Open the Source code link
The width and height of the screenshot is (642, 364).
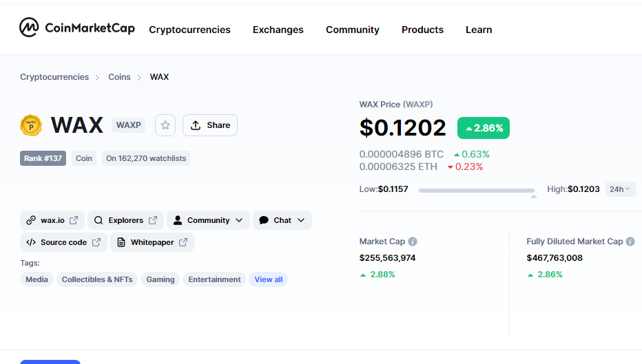click(x=63, y=242)
